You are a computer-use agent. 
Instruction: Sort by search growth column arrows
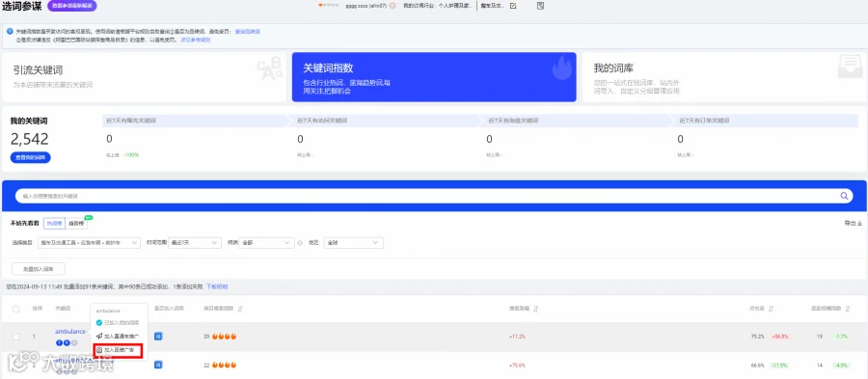[x=536, y=309]
